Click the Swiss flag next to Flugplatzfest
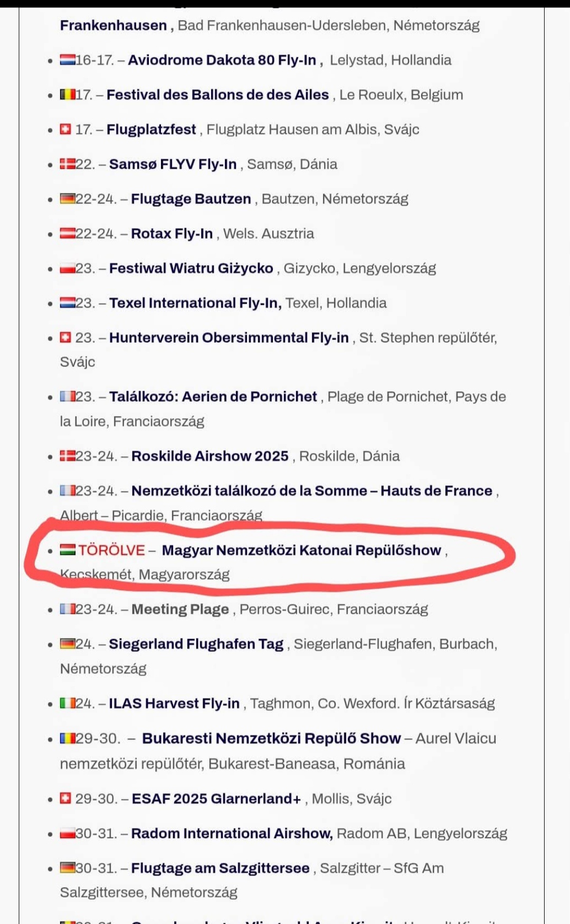The height and width of the screenshot is (924, 570). coord(65,129)
